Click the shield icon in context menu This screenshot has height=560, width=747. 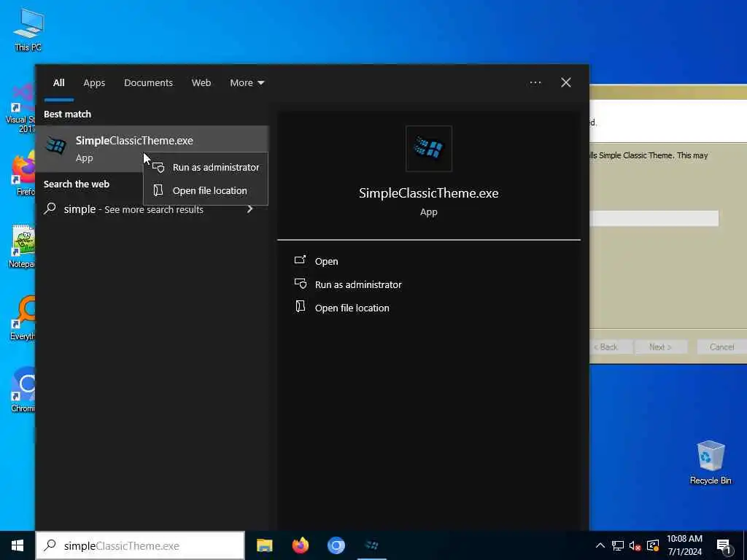click(158, 167)
